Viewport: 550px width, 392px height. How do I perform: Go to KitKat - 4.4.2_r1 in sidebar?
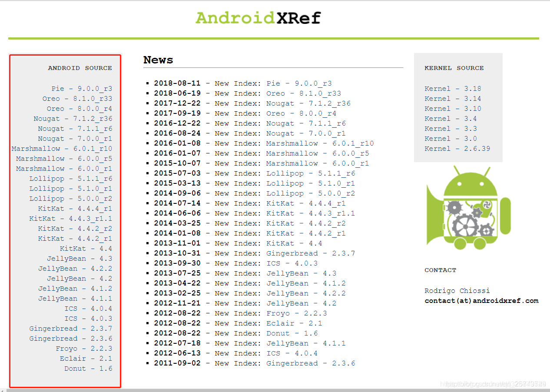coord(75,239)
